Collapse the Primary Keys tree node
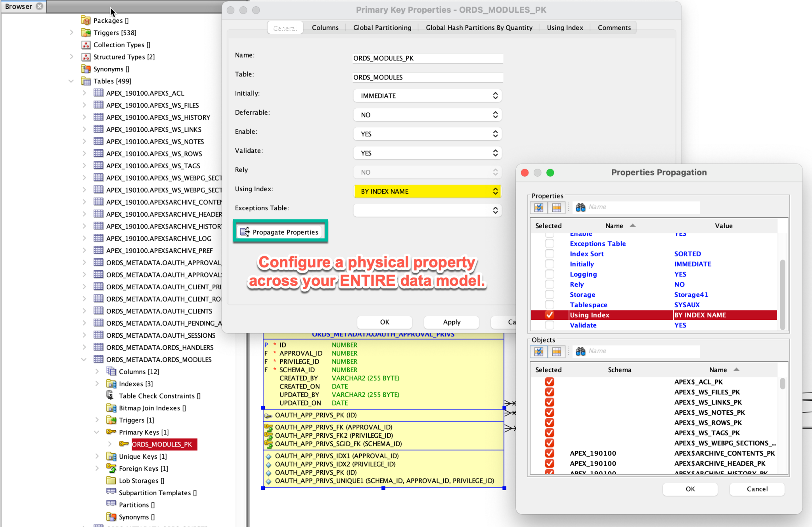812x527 pixels. (97, 432)
